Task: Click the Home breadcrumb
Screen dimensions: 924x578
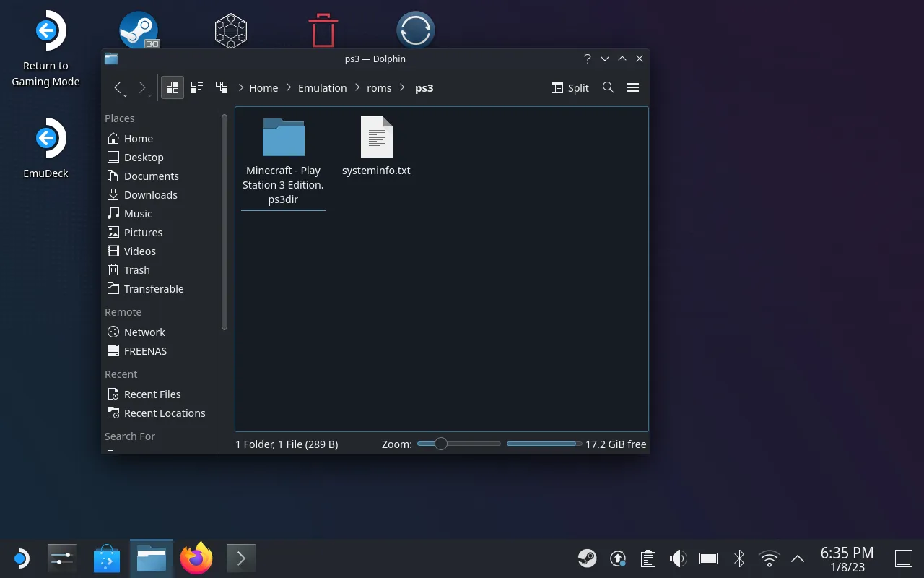Action: tap(263, 88)
